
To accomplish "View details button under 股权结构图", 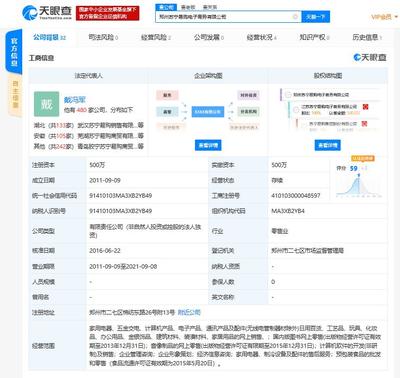I will coord(327,145).
